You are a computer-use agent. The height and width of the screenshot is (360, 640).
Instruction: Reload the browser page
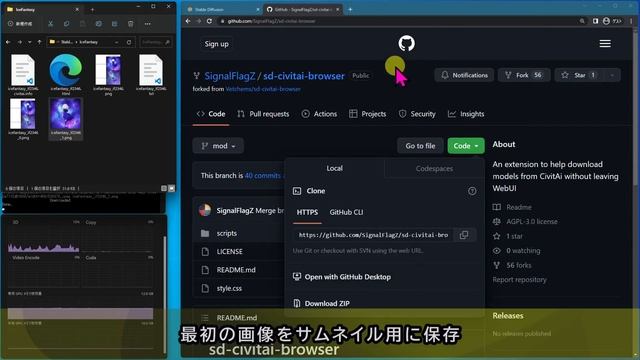tap(209, 21)
